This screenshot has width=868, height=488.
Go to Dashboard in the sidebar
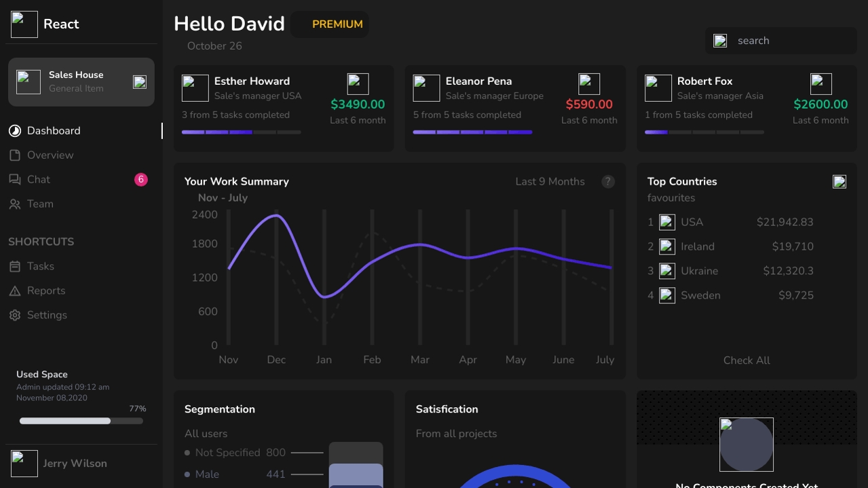[81, 131]
